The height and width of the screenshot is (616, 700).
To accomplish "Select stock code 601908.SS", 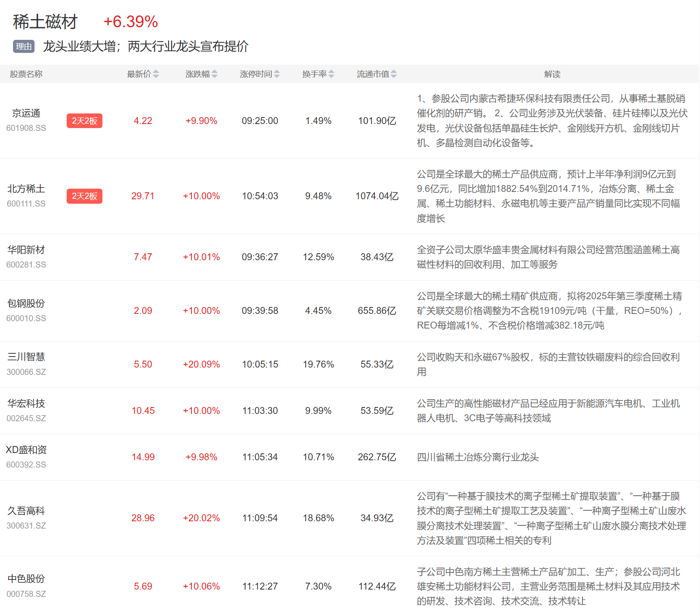I will pos(26,128).
